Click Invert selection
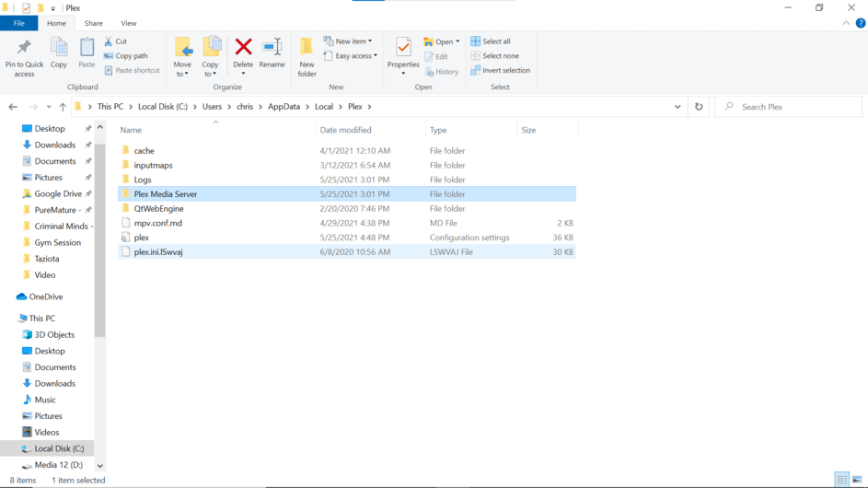The height and width of the screenshot is (488, 868). pos(501,70)
